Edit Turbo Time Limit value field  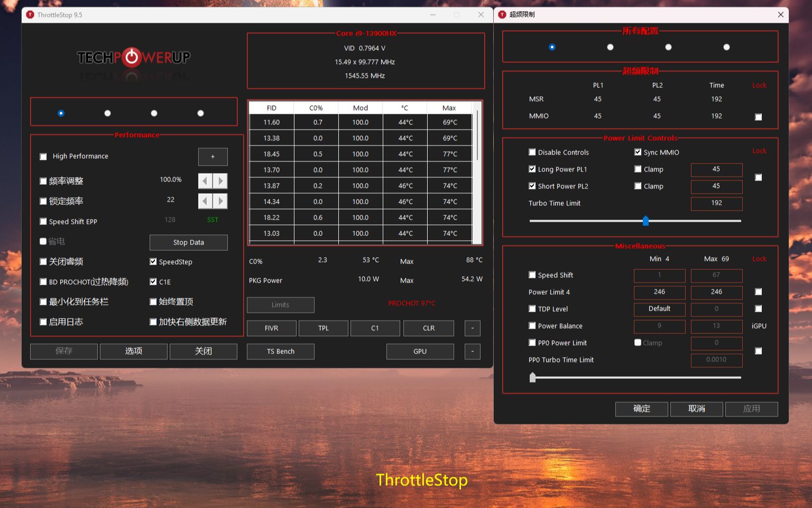click(716, 203)
